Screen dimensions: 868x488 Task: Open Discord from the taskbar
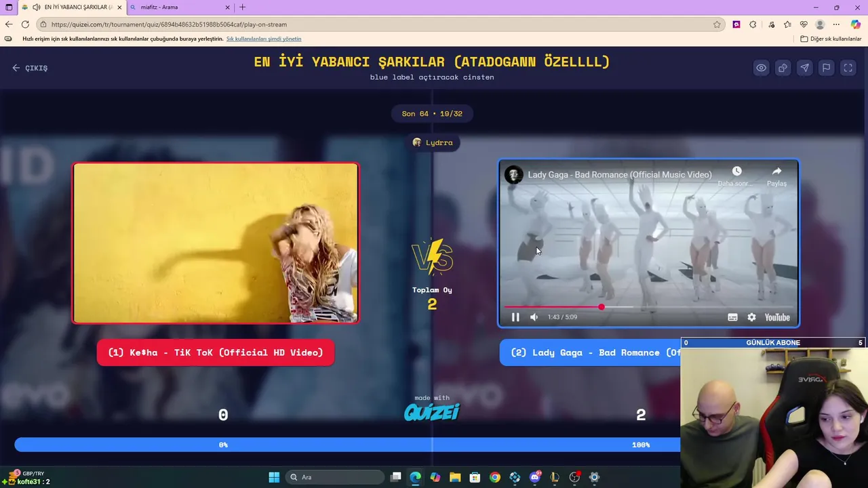coord(535,477)
